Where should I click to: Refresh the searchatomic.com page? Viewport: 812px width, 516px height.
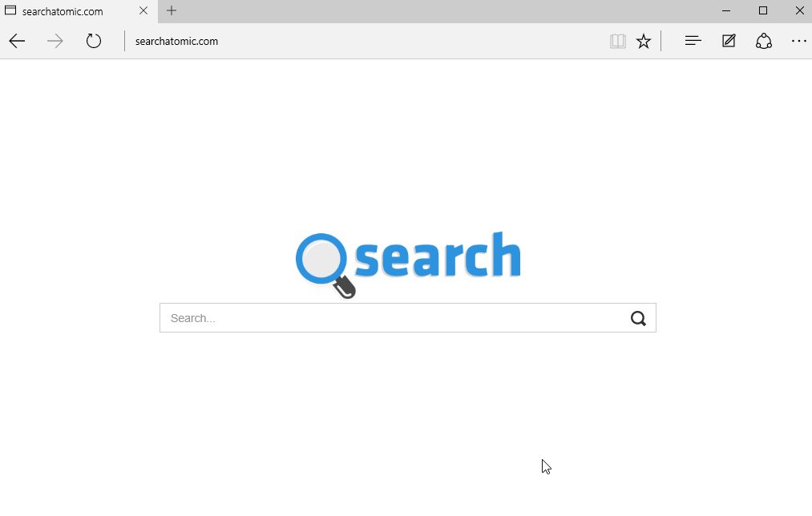[x=93, y=41]
